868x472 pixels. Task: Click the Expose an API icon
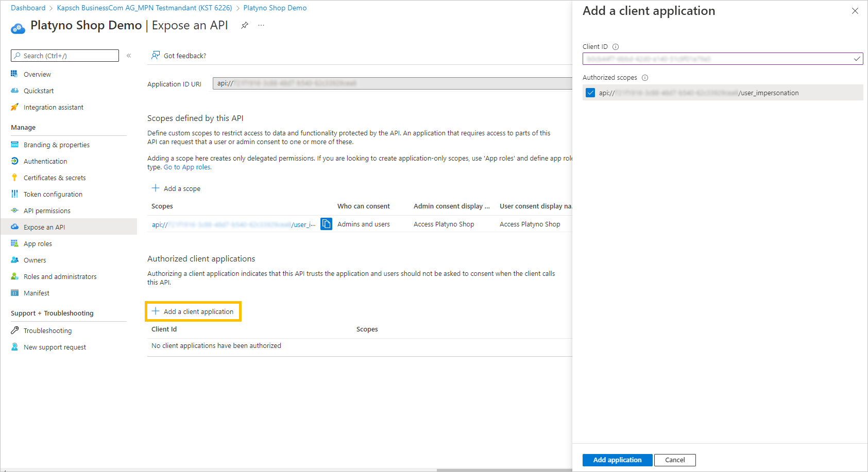(14, 227)
